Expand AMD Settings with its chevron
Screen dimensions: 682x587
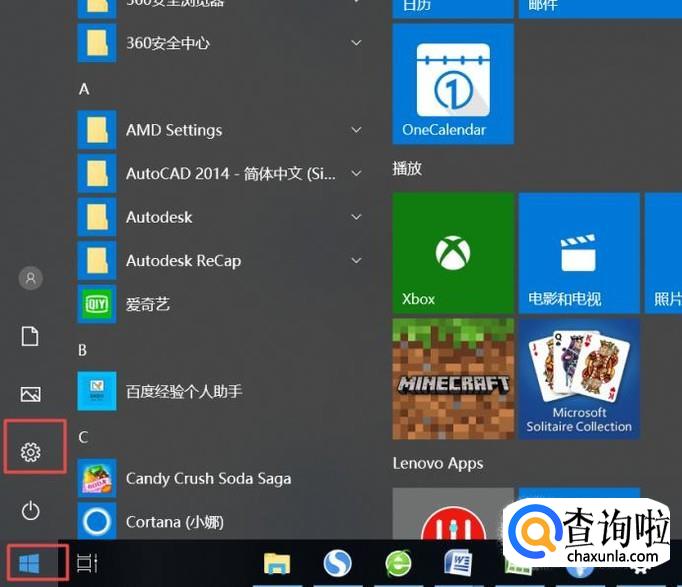356,130
